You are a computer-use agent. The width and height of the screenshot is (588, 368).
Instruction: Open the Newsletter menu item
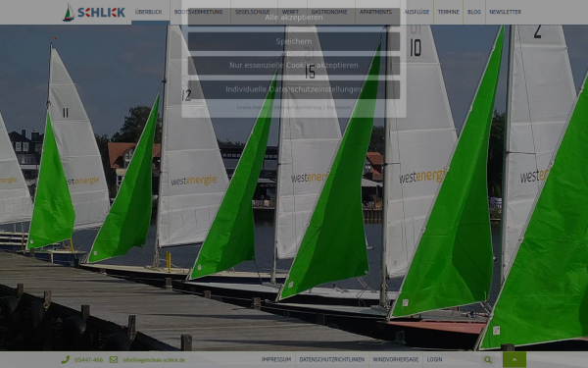coord(505,12)
